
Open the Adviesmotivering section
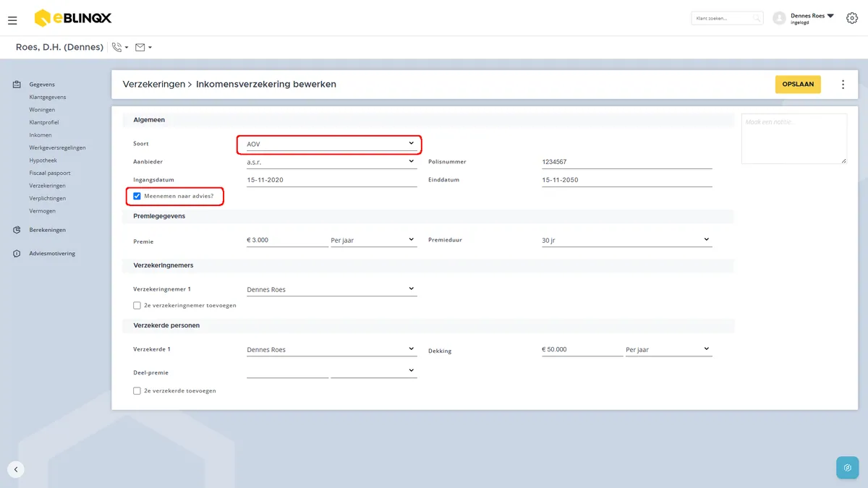point(51,254)
